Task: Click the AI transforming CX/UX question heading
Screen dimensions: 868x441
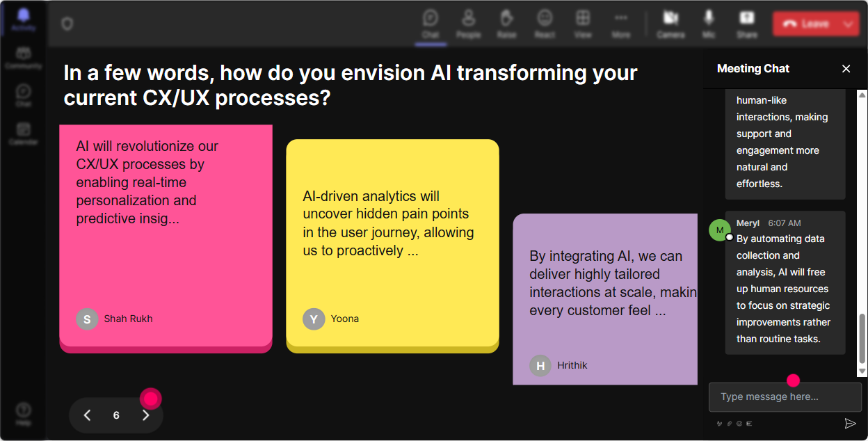Action: point(351,85)
